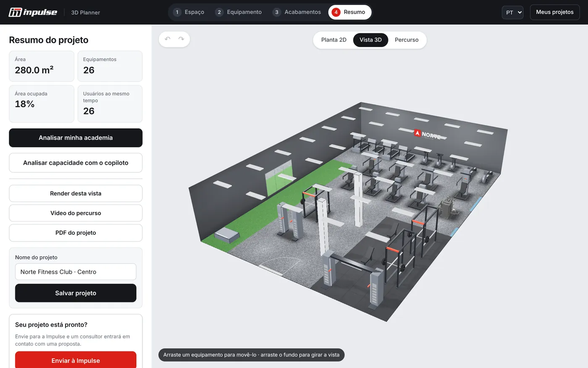Go to step 2 Equipamento

(239, 12)
